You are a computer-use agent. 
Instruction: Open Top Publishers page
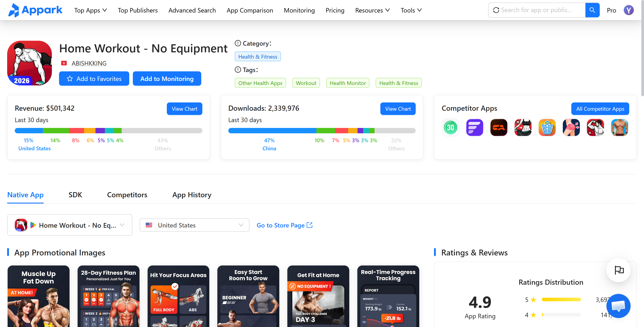tap(138, 10)
